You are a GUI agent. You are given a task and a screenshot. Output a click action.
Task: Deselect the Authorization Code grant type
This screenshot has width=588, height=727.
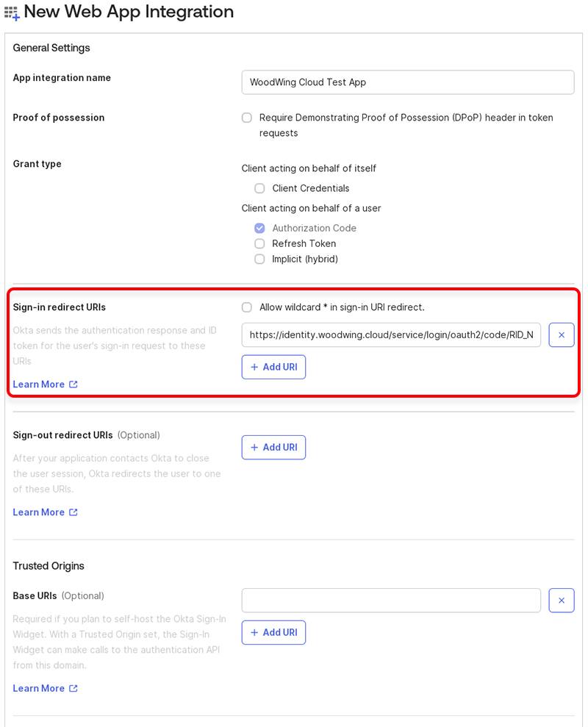pyautogui.click(x=259, y=228)
